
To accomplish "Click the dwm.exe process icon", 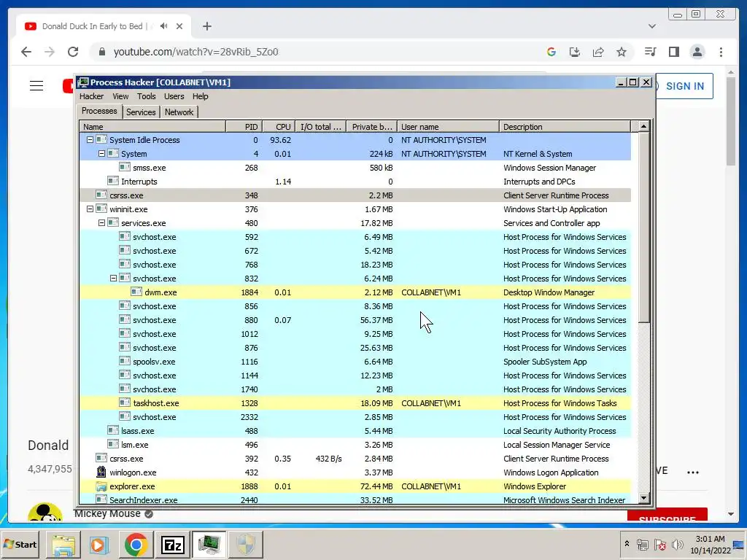I will (136, 292).
